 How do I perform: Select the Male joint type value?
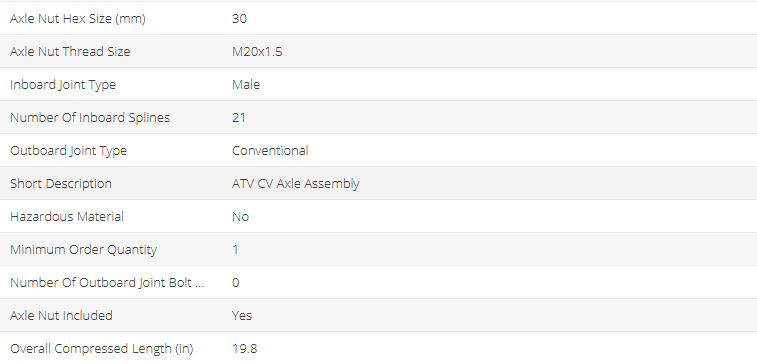(246, 84)
